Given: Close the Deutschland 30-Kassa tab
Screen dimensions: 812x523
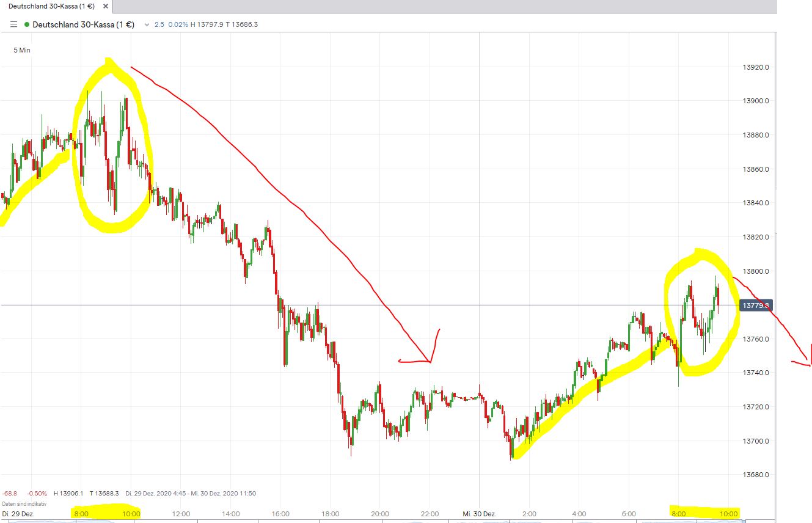Looking at the screenshot, I should coord(105,6).
